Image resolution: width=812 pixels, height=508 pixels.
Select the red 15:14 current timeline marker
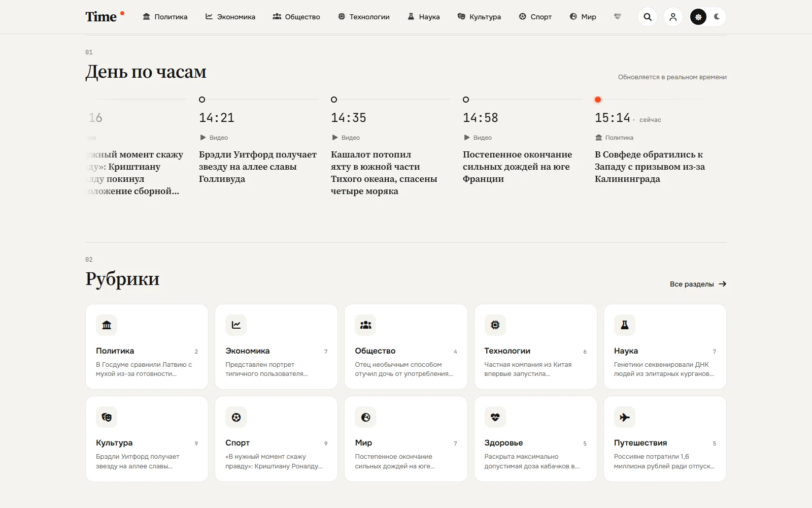598,100
